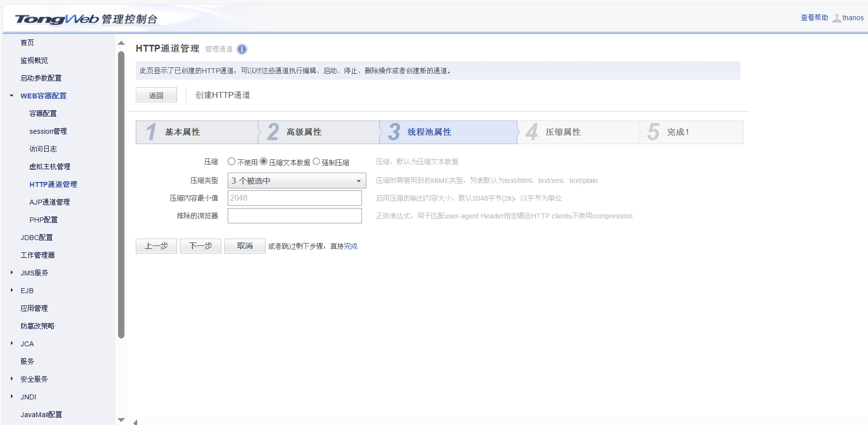The width and height of the screenshot is (868, 425).
Task: Open 工作管理器 in the sidebar
Action: [x=37, y=255]
